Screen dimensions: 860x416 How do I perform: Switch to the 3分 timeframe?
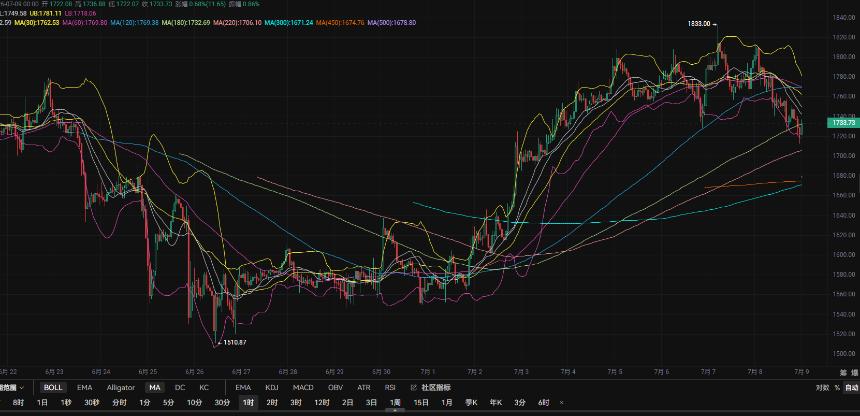coord(519,403)
